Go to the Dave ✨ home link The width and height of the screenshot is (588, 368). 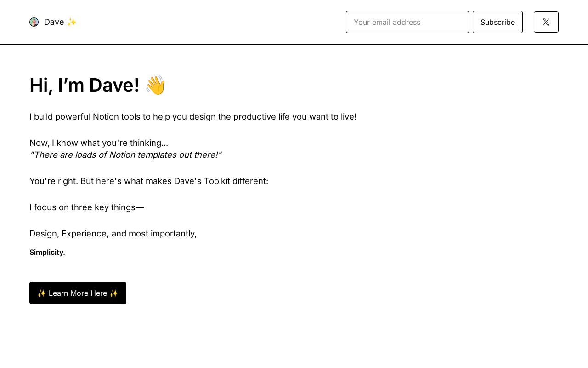[60, 22]
